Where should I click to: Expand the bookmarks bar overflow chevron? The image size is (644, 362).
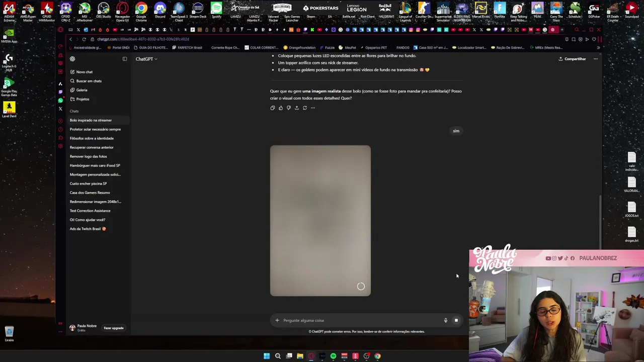tap(598, 48)
